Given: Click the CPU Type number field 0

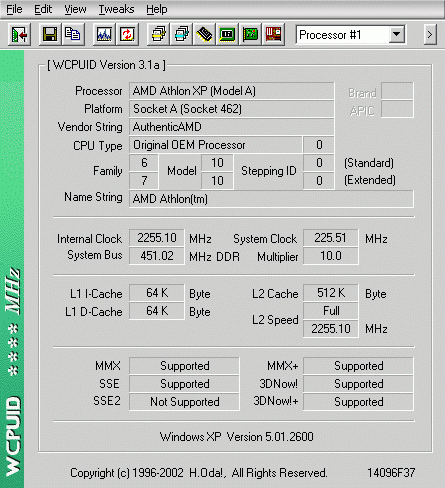Looking at the screenshot, I should coord(319,145).
